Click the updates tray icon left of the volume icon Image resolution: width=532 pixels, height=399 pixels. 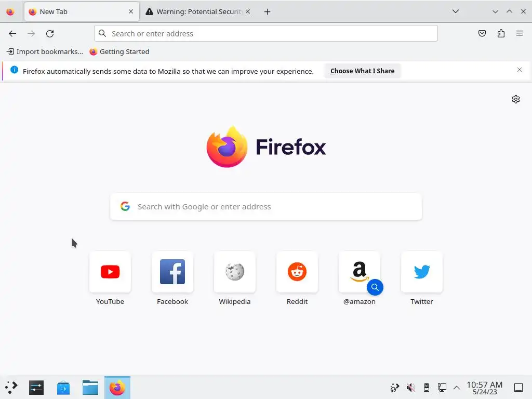(x=395, y=387)
